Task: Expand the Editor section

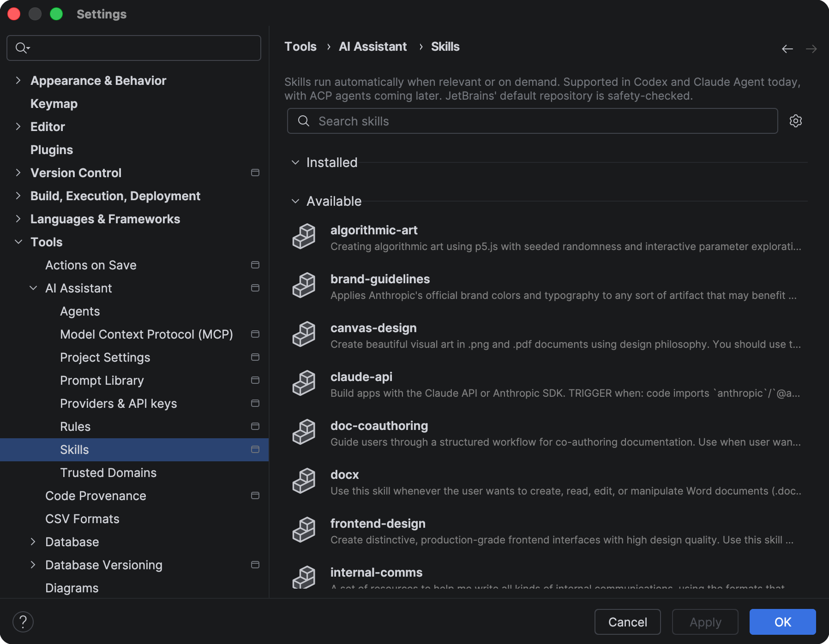Action: [x=18, y=126]
